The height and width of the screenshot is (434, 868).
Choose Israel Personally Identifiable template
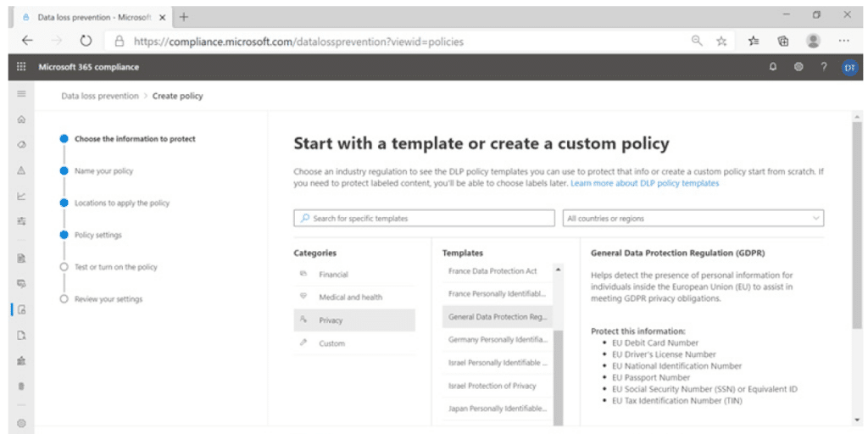coord(497,363)
